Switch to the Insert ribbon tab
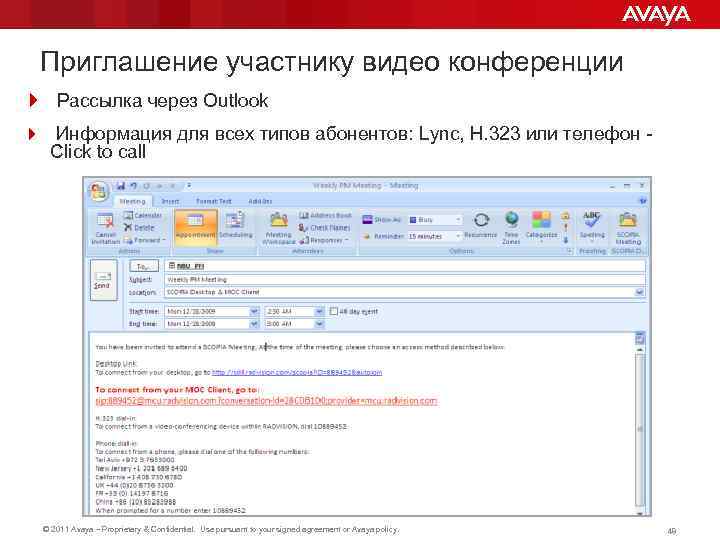 tap(170, 201)
